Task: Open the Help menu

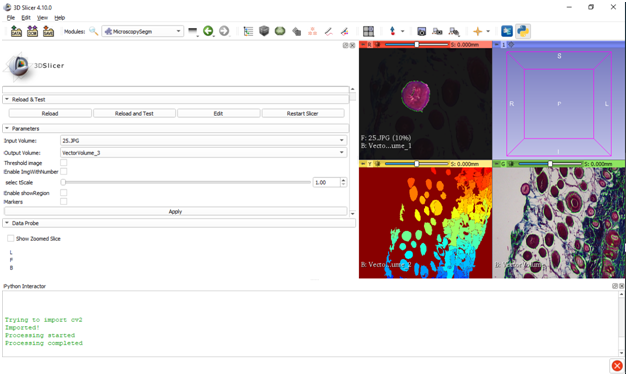Action: click(60, 18)
